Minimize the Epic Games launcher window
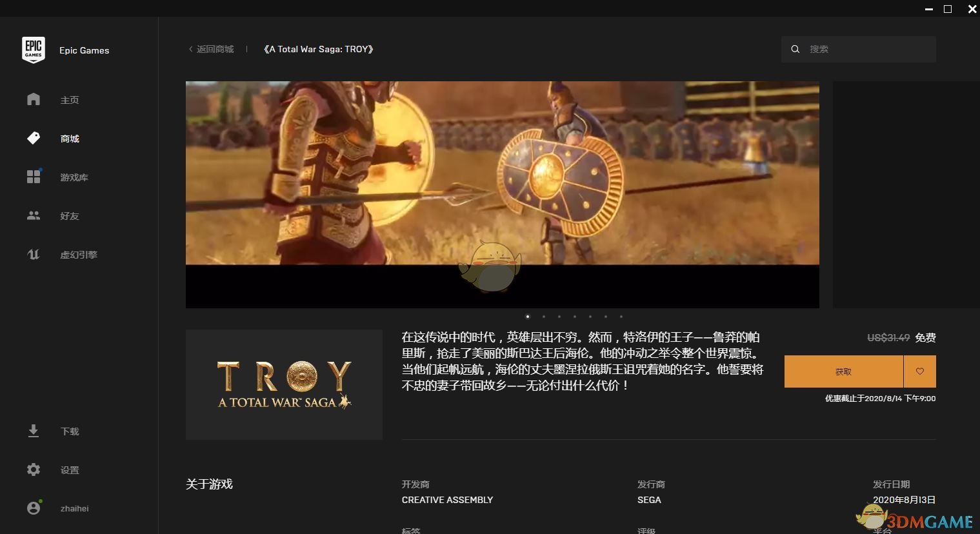 click(929, 9)
